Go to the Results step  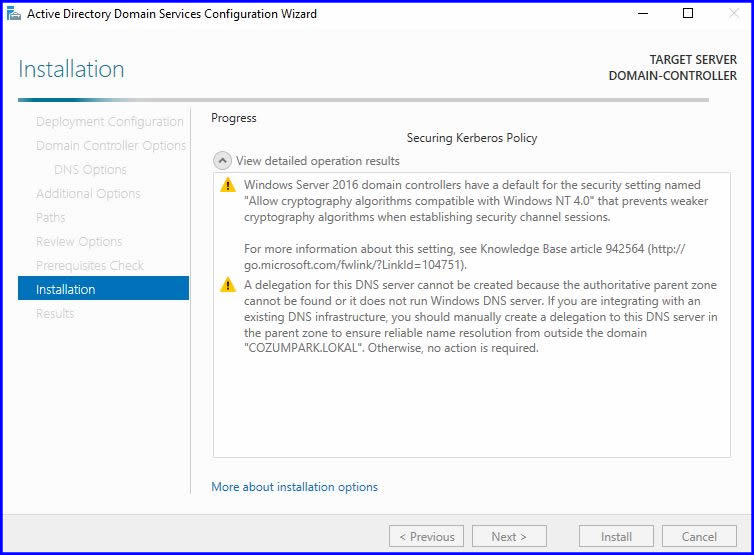point(55,314)
